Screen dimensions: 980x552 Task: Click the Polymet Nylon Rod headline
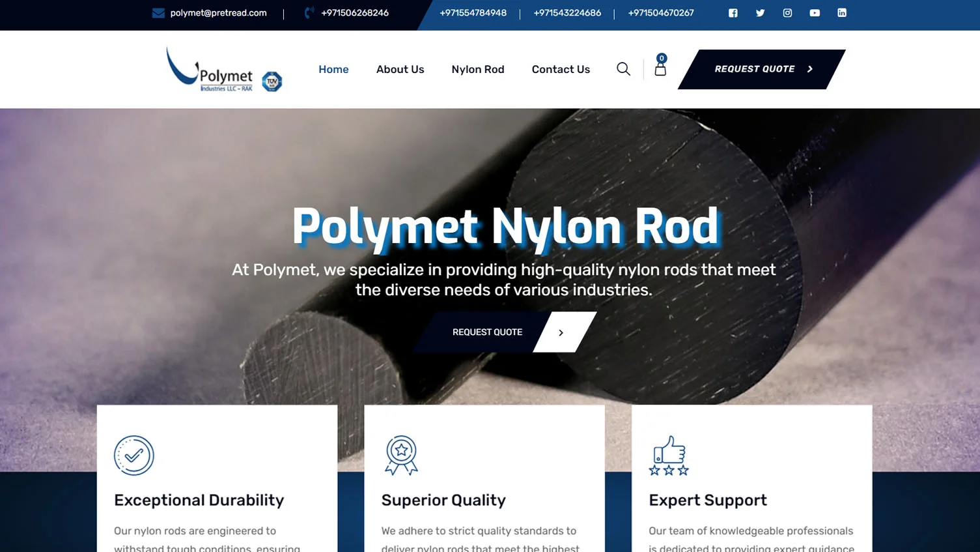click(x=505, y=227)
